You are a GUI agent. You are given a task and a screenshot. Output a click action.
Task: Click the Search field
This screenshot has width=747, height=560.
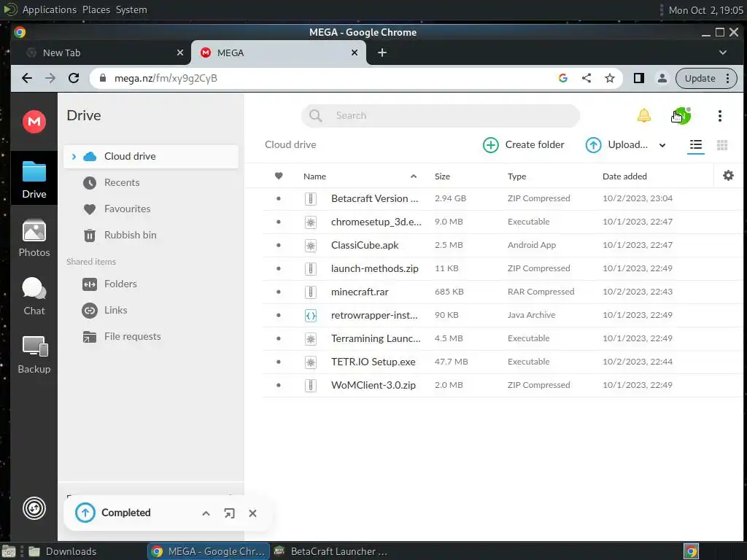[x=440, y=116]
